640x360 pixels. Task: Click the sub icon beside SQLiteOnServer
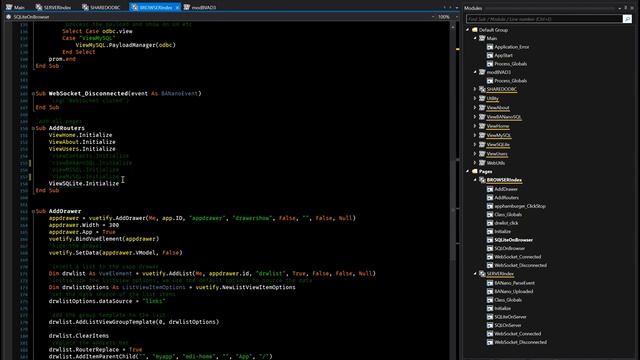tap(490, 317)
